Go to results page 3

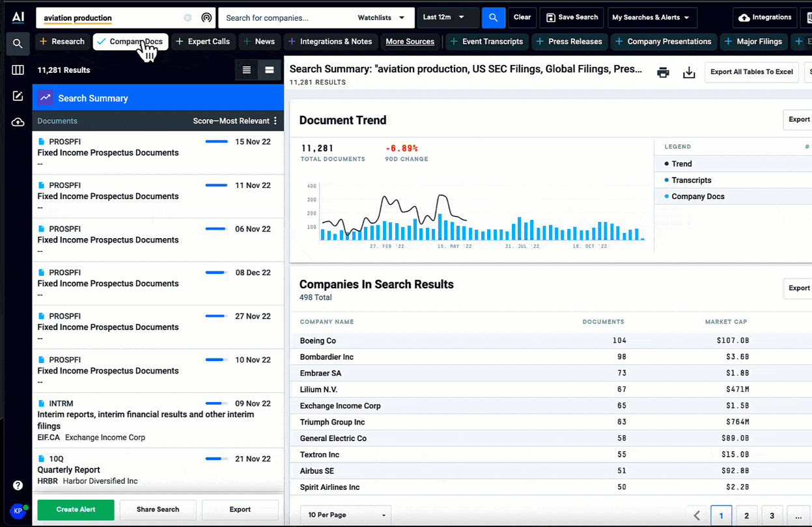[772, 516]
